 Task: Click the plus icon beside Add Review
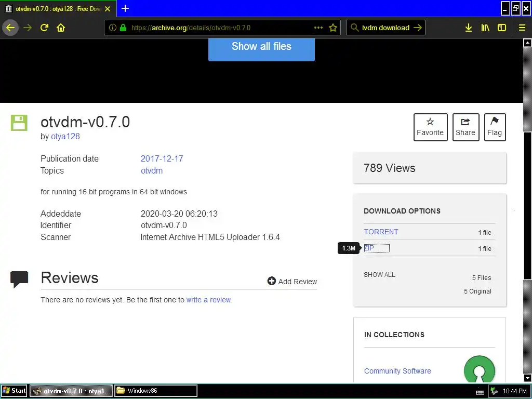click(x=271, y=281)
